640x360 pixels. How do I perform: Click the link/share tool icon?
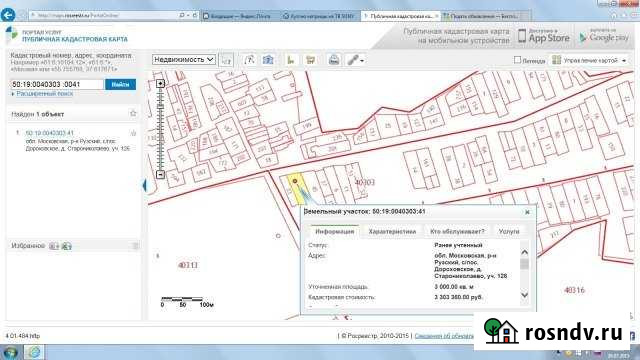(x=353, y=60)
